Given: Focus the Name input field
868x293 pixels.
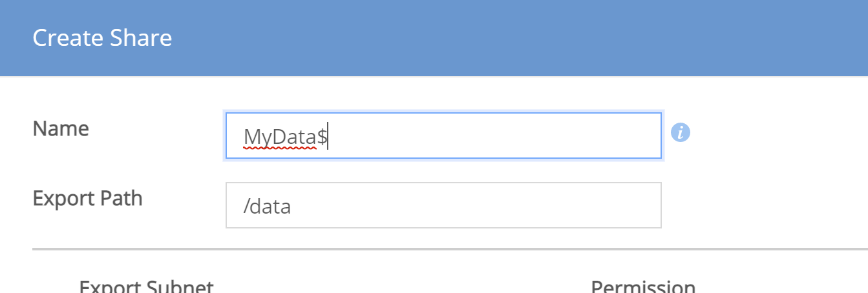Looking at the screenshot, I should click(x=443, y=136).
